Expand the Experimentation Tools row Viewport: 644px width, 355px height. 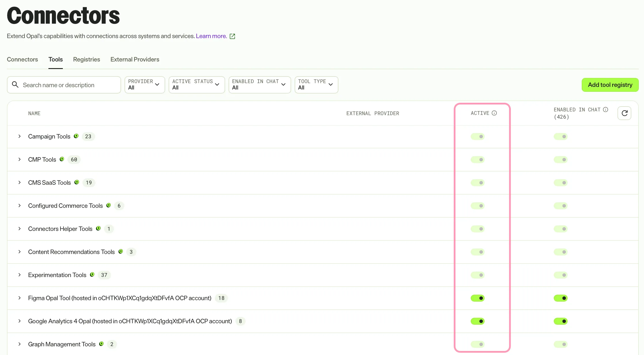pyautogui.click(x=20, y=275)
